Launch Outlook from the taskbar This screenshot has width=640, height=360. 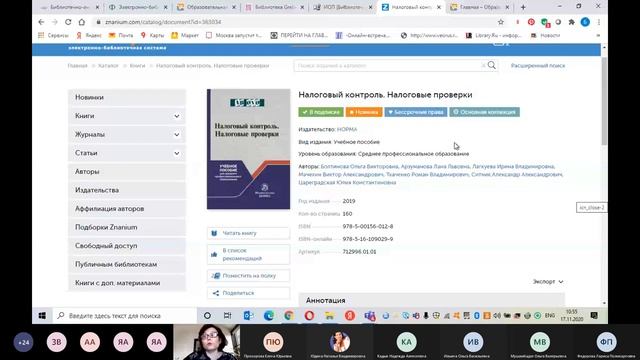click(x=248, y=316)
